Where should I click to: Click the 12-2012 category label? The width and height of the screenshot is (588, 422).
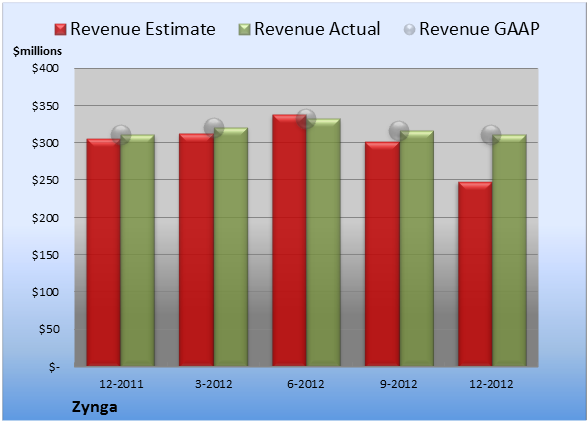(491, 384)
